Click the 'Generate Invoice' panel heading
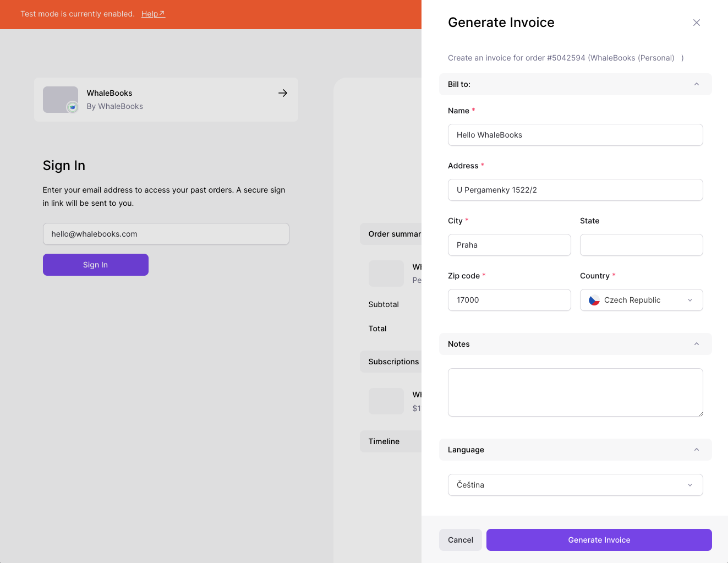 (501, 23)
